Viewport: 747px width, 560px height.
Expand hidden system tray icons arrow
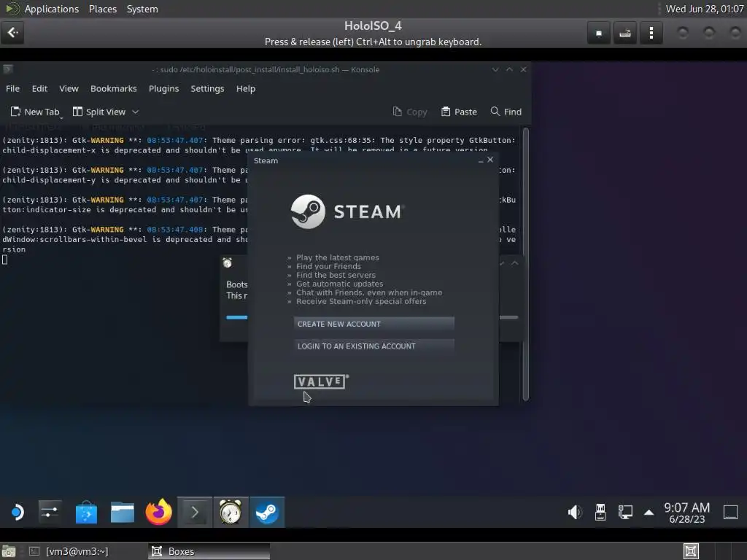pyautogui.click(x=649, y=513)
